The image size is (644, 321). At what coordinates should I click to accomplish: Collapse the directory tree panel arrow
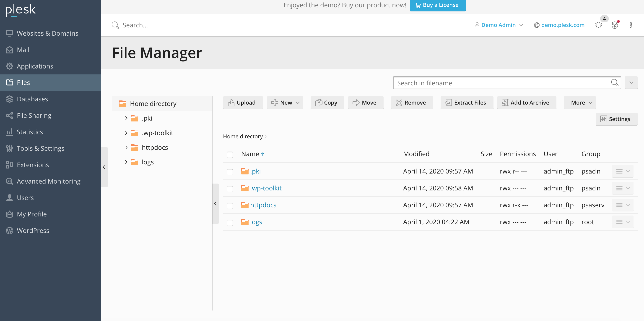click(x=216, y=204)
